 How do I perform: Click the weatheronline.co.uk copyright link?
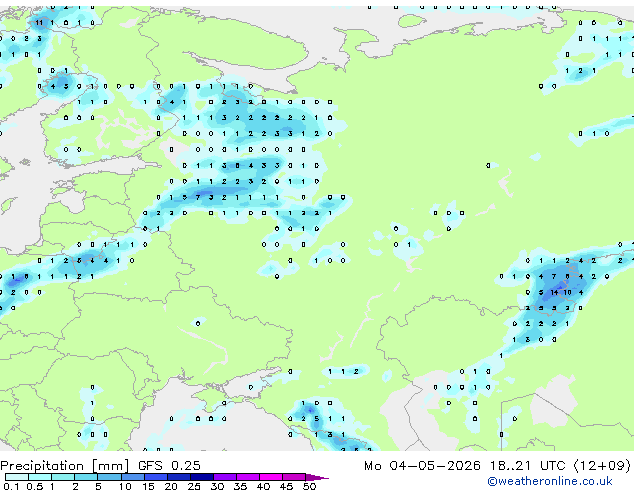(x=550, y=481)
